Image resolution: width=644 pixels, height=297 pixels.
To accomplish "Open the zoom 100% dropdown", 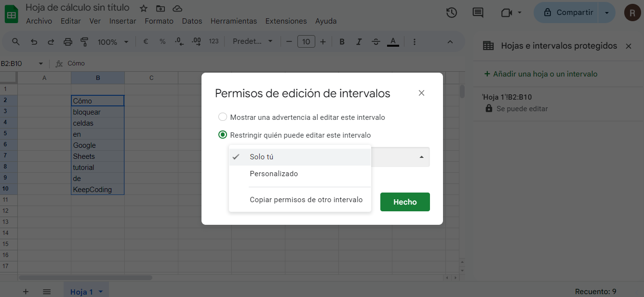I will point(113,42).
